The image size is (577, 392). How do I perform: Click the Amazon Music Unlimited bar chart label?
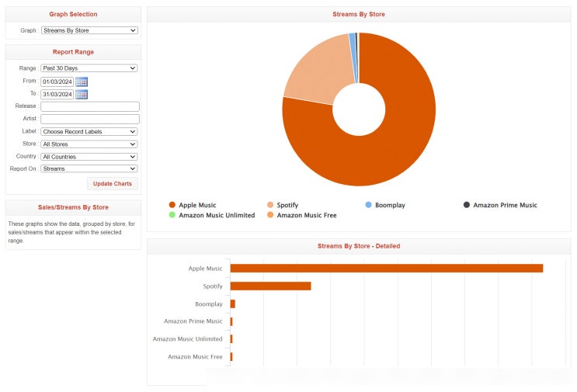point(188,338)
